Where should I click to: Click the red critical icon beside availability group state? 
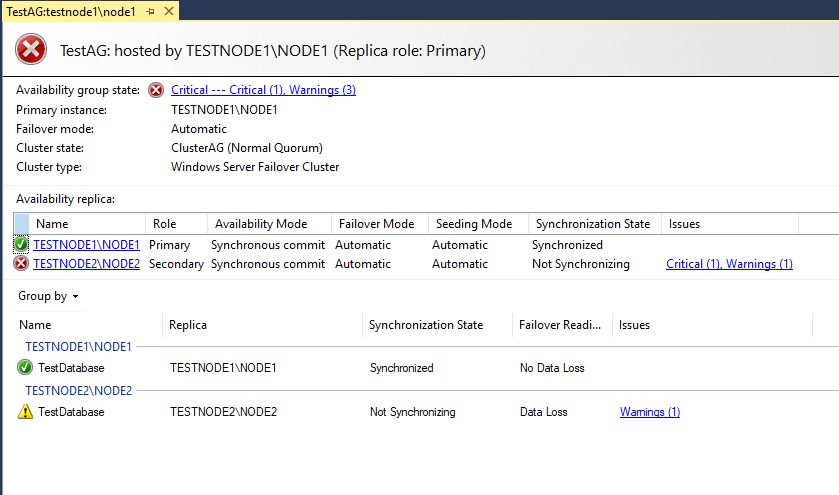click(x=156, y=90)
